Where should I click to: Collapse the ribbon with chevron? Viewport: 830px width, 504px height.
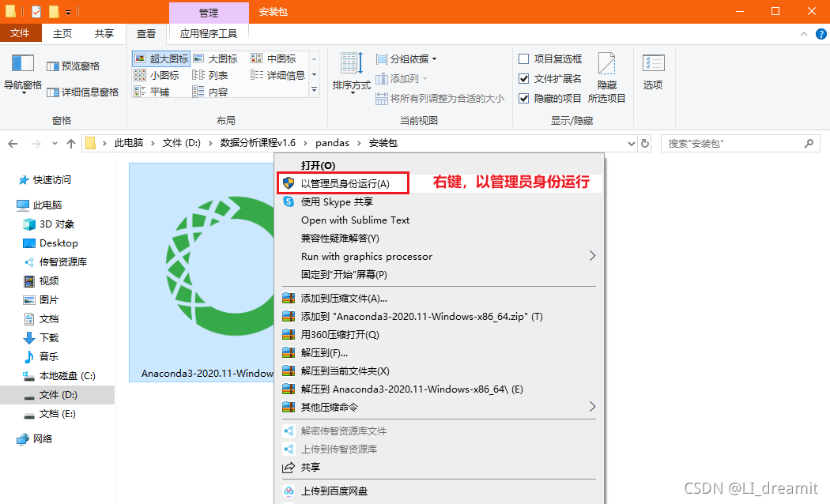tap(804, 34)
